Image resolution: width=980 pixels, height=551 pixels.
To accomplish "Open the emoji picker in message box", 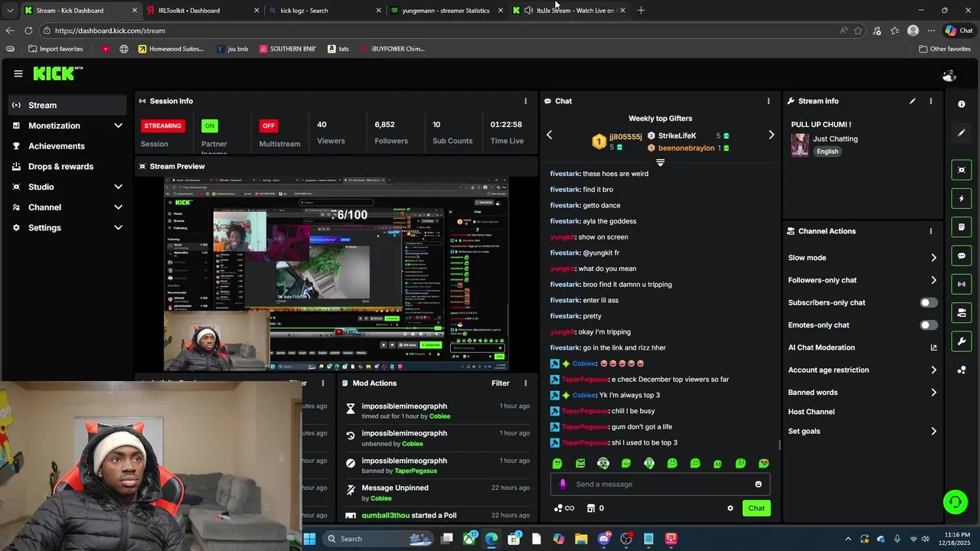I will [x=759, y=484].
